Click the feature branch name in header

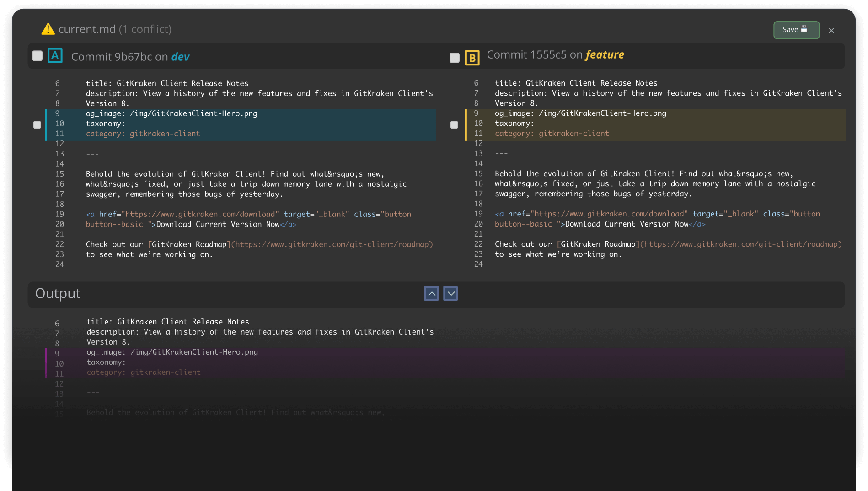click(605, 55)
